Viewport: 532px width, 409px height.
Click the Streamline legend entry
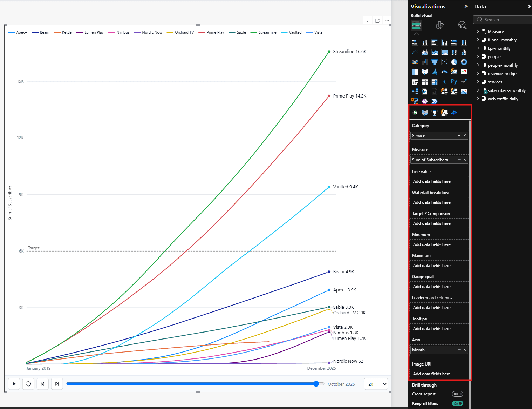pos(264,32)
